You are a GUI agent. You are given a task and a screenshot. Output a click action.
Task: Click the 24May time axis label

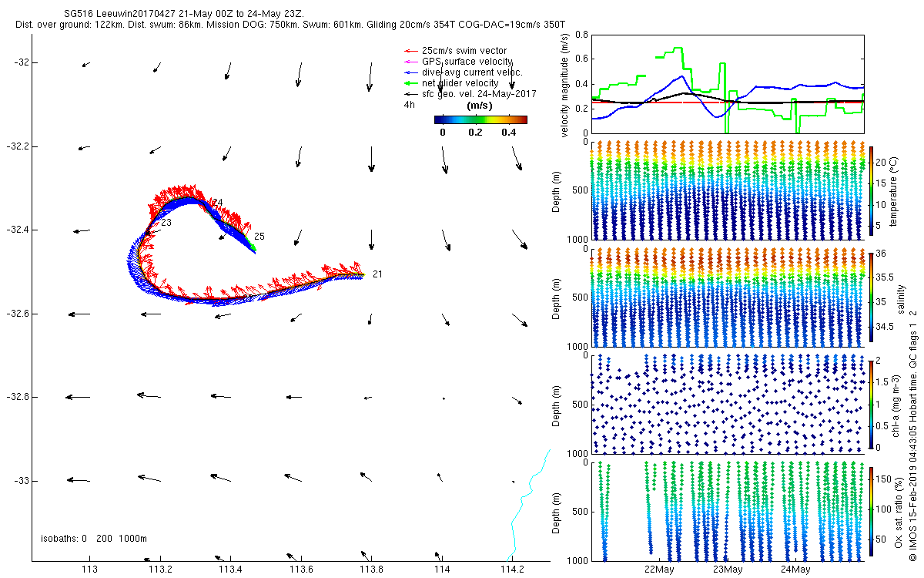[795, 570]
